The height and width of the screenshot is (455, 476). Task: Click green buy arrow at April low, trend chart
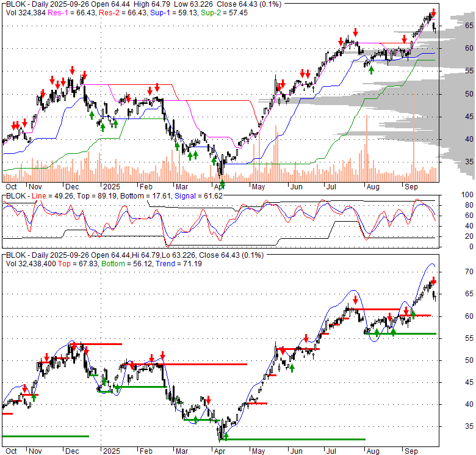[226, 437]
